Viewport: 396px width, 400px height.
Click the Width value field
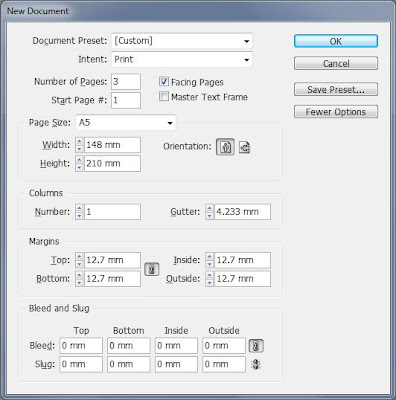click(112, 145)
